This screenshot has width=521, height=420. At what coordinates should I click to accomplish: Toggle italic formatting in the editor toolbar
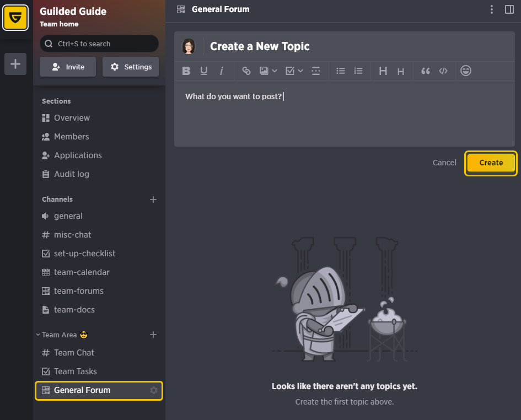coord(222,71)
